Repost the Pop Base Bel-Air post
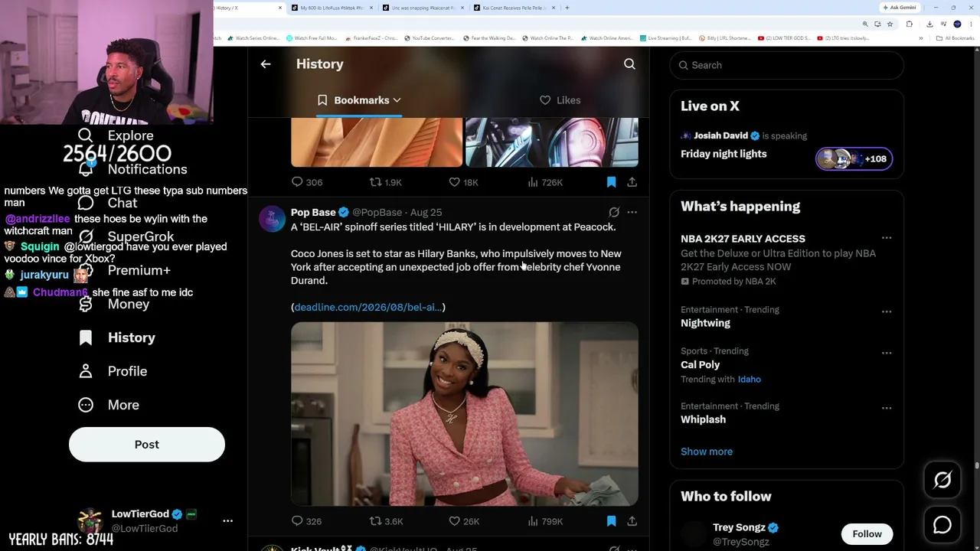The height and width of the screenshot is (551, 980). click(387, 521)
